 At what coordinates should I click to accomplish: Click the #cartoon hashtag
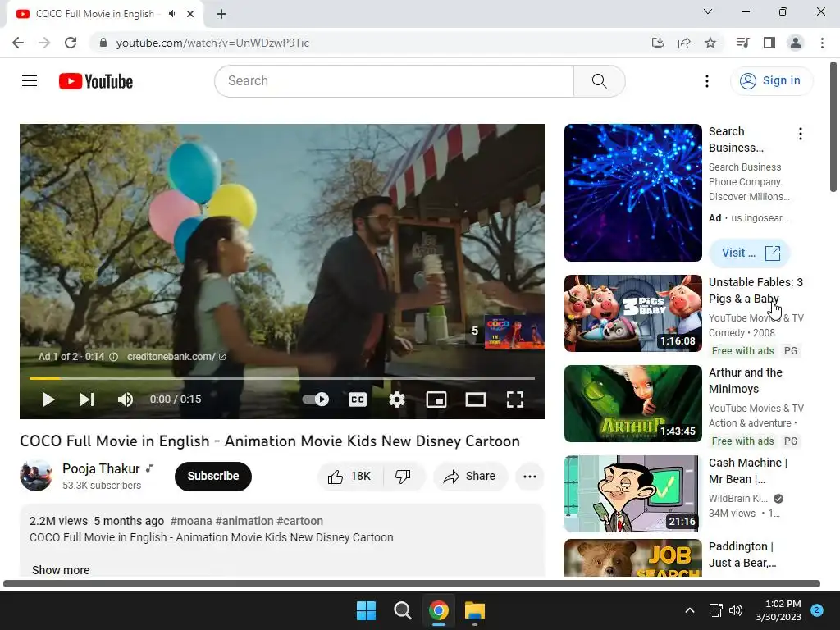click(299, 521)
